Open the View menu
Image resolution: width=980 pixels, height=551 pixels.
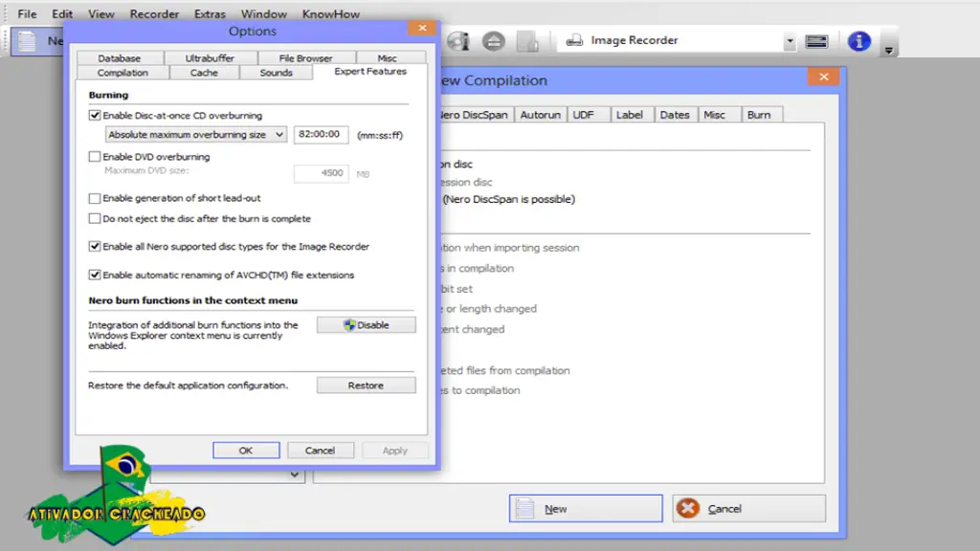click(100, 13)
